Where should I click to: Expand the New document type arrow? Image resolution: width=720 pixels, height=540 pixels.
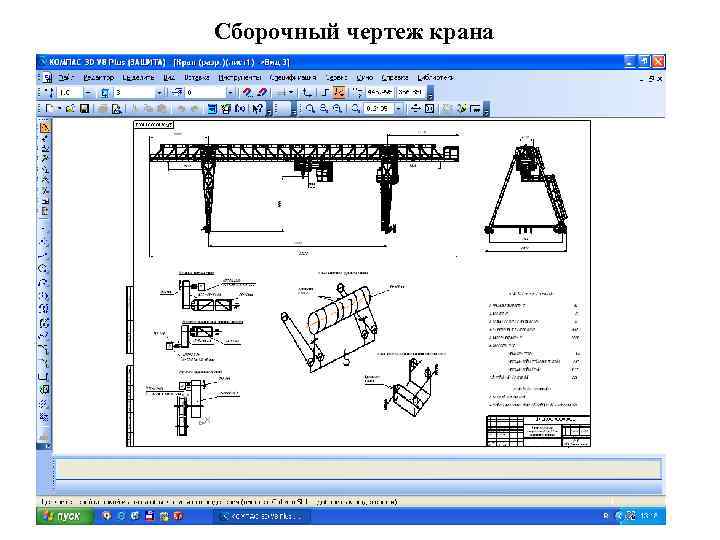[x=60, y=109]
